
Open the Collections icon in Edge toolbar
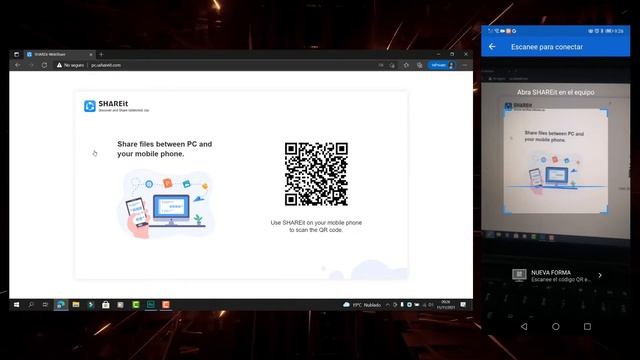click(x=419, y=65)
